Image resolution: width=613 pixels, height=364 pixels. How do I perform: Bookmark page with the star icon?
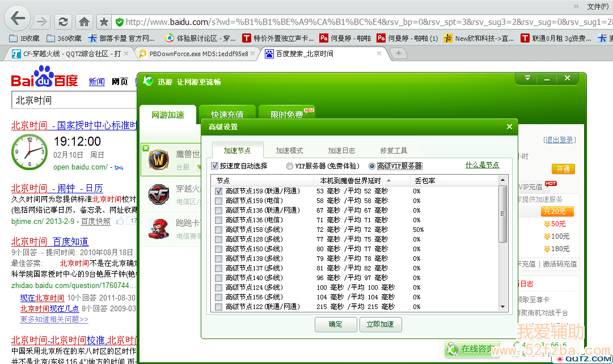(104, 22)
